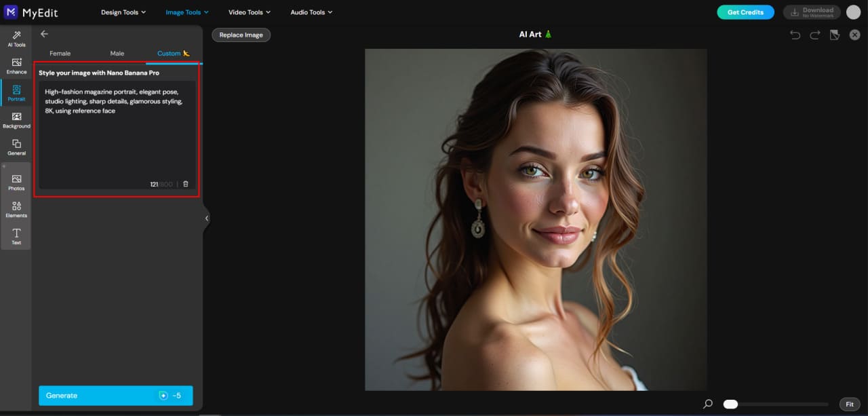Viewport: 868px width, 416px height.
Task: Close the AI Art editor
Action: coord(854,35)
